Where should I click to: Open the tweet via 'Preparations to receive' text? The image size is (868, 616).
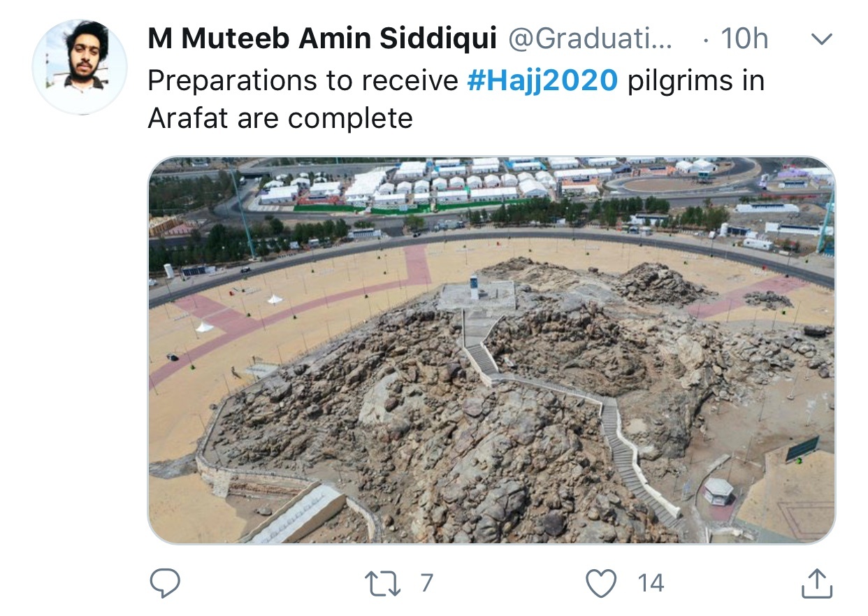click(x=303, y=81)
